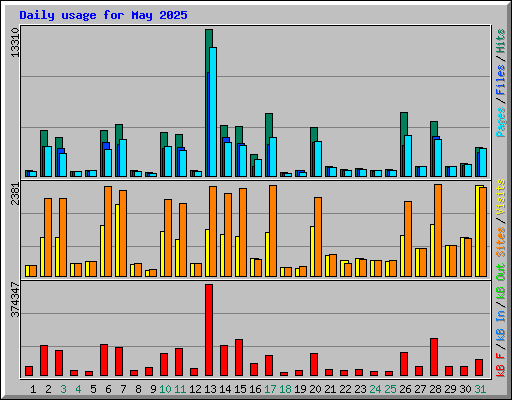Image resolution: width=512 pixels, height=400 pixels.
Task: Click the day 2 x-axis label
Action: click(48, 389)
